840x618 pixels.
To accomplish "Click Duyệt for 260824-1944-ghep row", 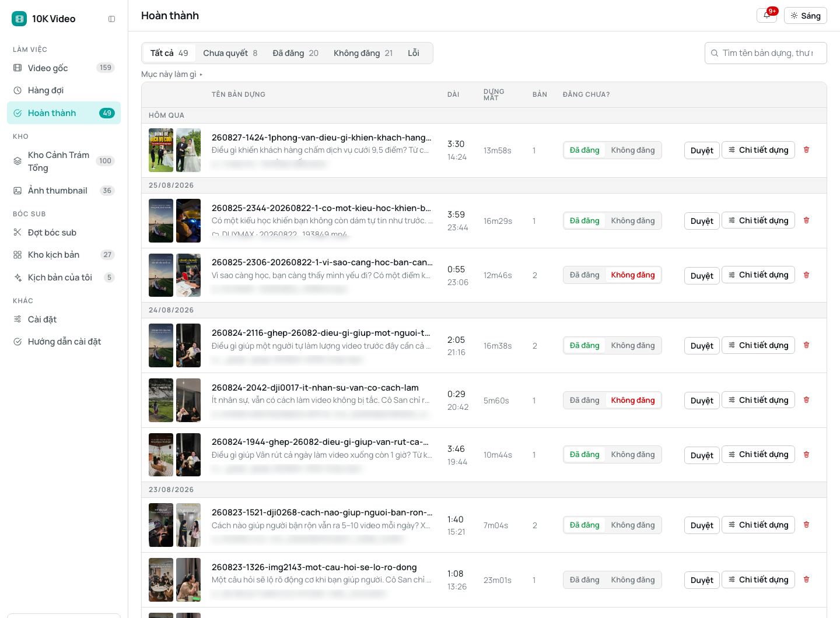I will [x=702, y=455].
